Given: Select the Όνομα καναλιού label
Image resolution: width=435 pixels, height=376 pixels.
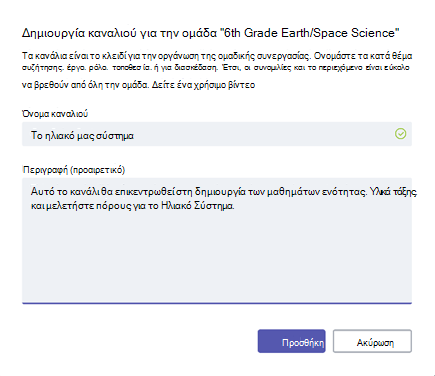Looking at the screenshot, I should pos(55,114).
